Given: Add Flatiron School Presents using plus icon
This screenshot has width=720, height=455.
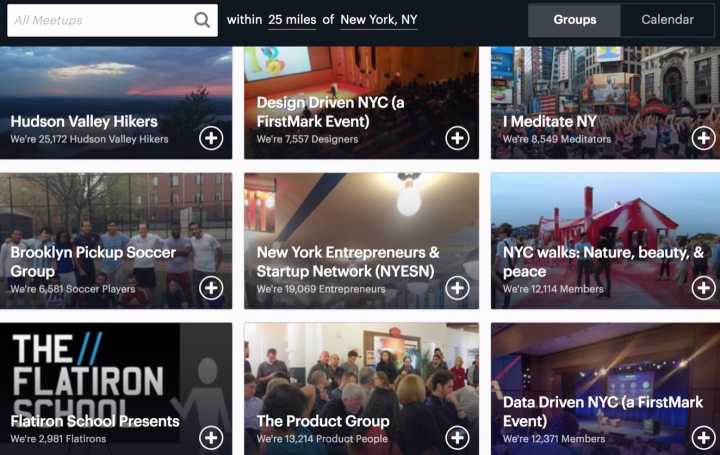Looking at the screenshot, I should [x=211, y=437].
